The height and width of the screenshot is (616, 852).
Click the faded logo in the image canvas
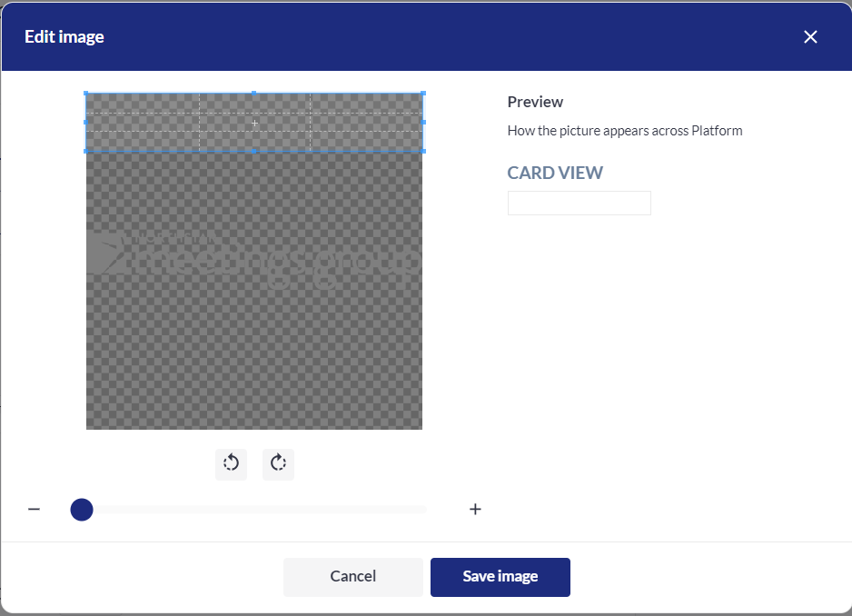254,257
